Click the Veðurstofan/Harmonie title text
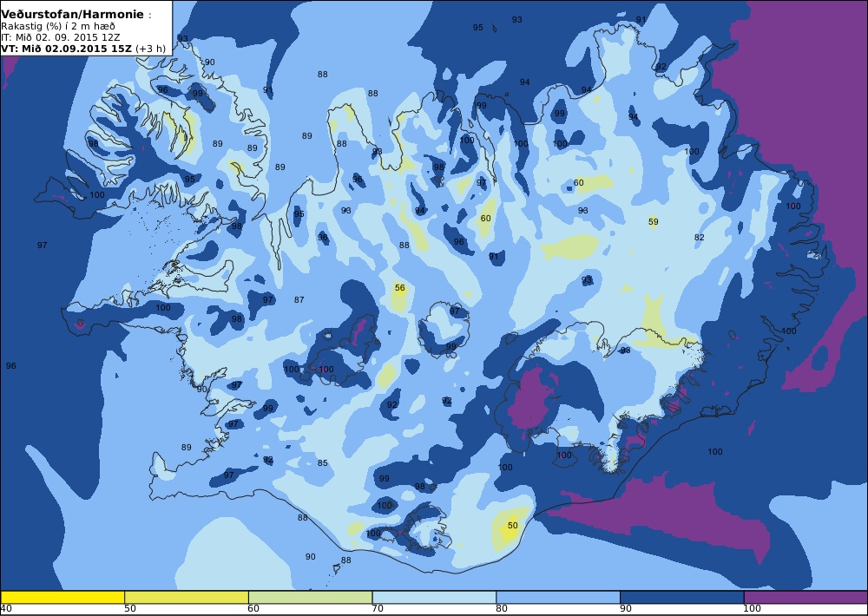This screenshot has width=868, height=616. tap(73, 15)
